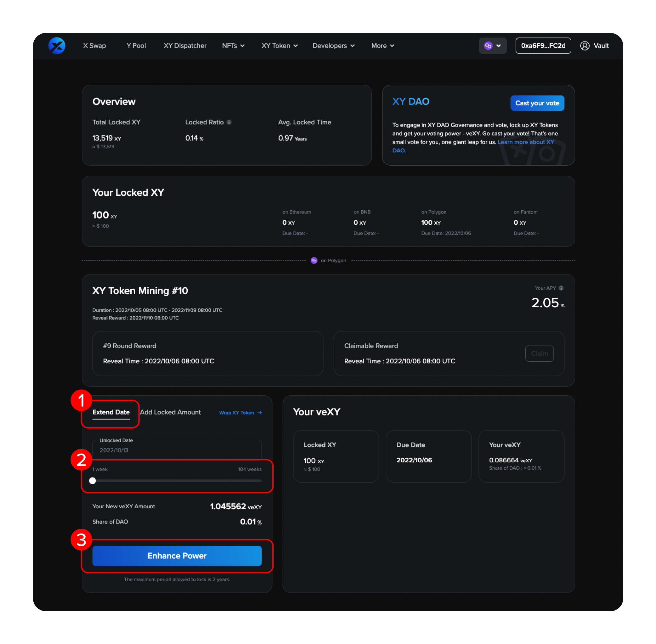
Task: Click the purple chain icon in network selector
Action: point(488,46)
